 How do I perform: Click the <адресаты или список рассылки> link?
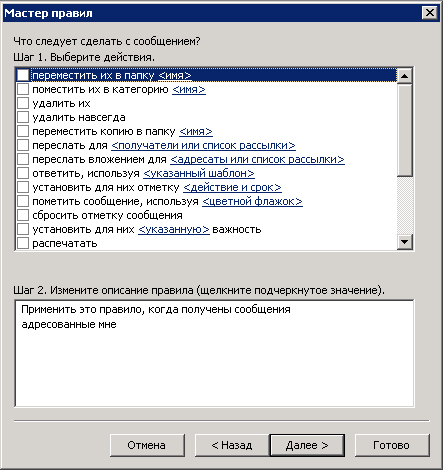[257, 160]
